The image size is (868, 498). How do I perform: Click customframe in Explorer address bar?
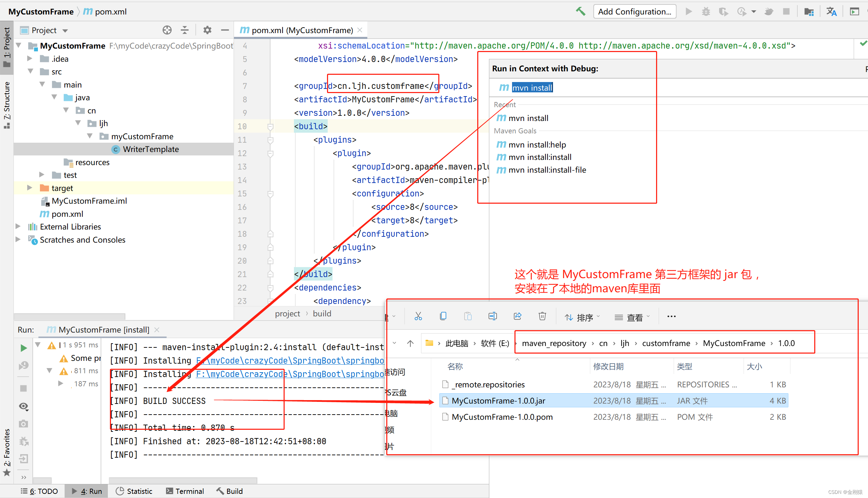pyautogui.click(x=666, y=343)
